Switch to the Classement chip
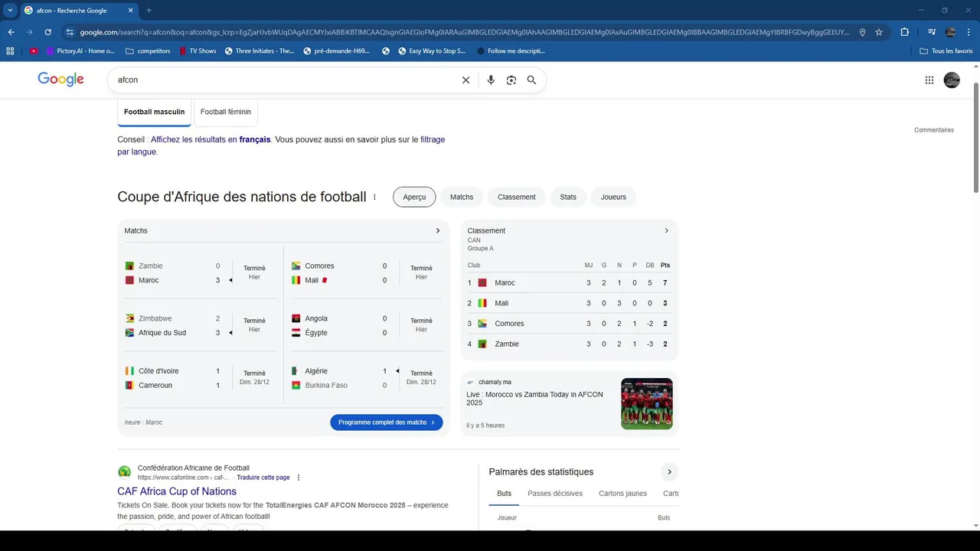980x551 pixels. [x=517, y=197]
